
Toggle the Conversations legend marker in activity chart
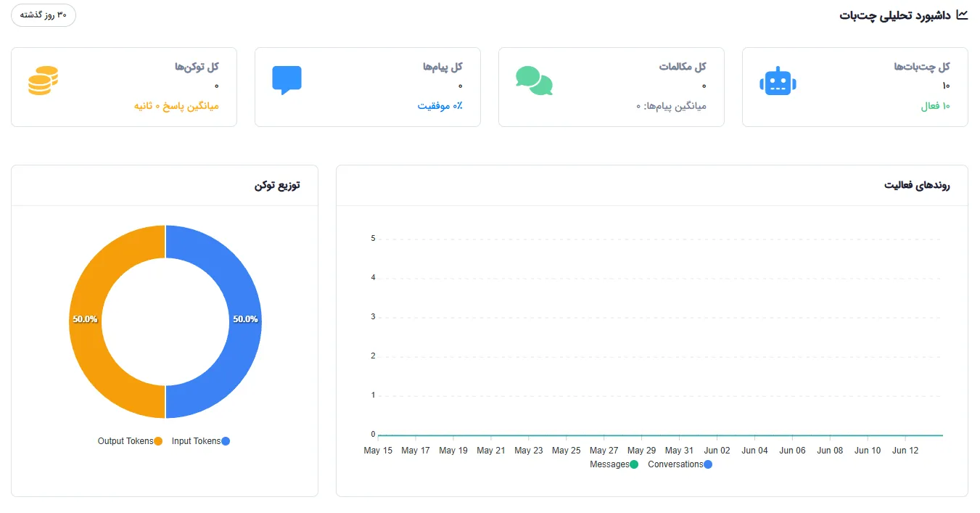point(708,464)
